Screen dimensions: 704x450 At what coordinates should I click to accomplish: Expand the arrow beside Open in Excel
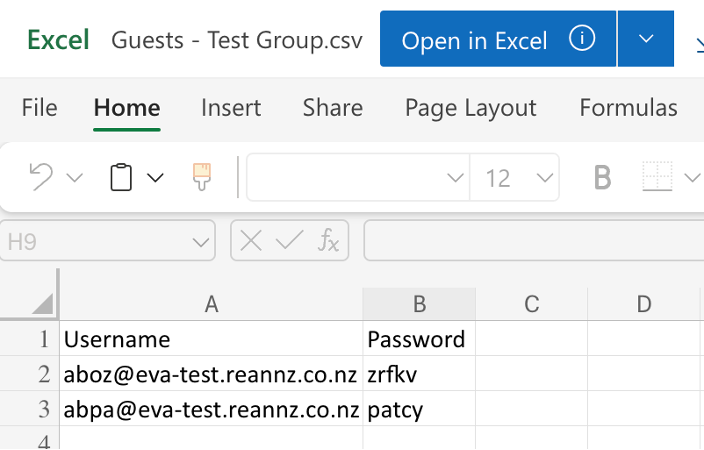pyautogui.click(x=646, y=39)
